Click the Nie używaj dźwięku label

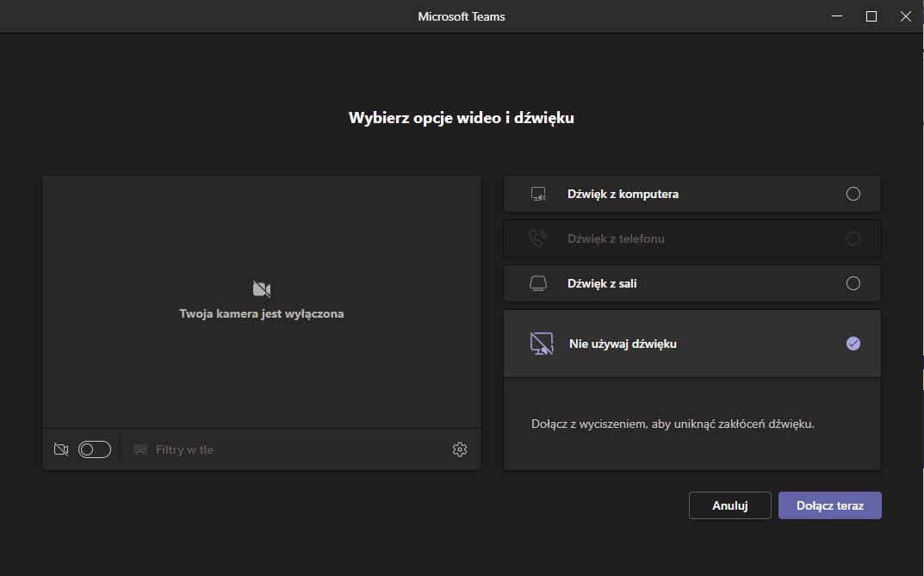pos(623,344)
